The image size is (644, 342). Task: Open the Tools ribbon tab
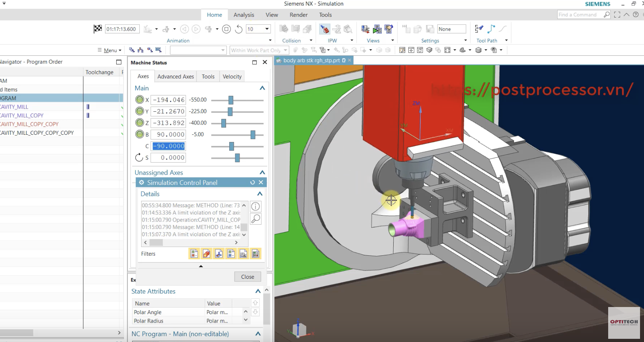pyautogui.click(x=325, y=15)
